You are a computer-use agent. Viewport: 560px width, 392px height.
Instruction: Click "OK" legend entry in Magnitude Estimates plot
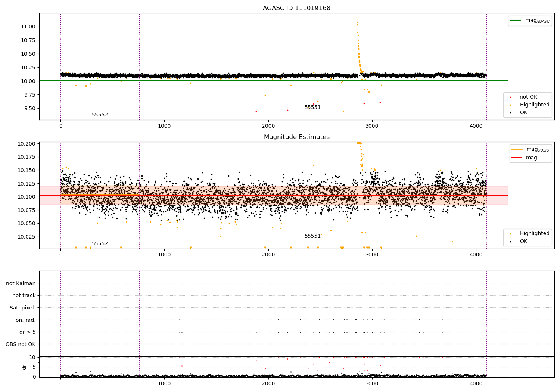(x=523, y=242)
